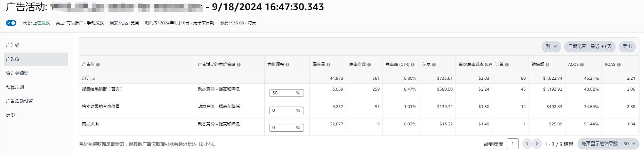Click the 导出 export button

(x=627, y=46)
